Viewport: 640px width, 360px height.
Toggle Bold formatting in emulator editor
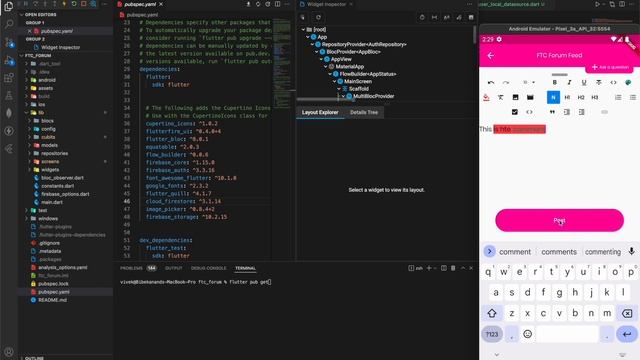[x=554, y=82]
